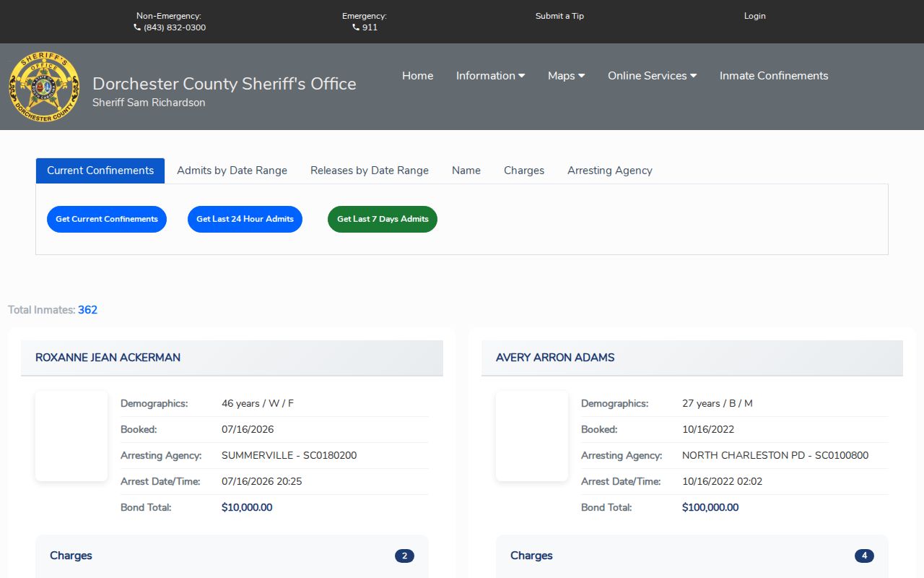Open the Online Services dropdown
Screen dimensions: 924x578
tap(652, 76)
